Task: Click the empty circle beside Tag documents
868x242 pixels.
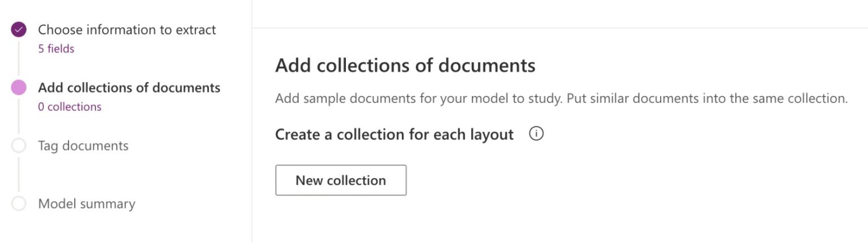Action: 19,146
